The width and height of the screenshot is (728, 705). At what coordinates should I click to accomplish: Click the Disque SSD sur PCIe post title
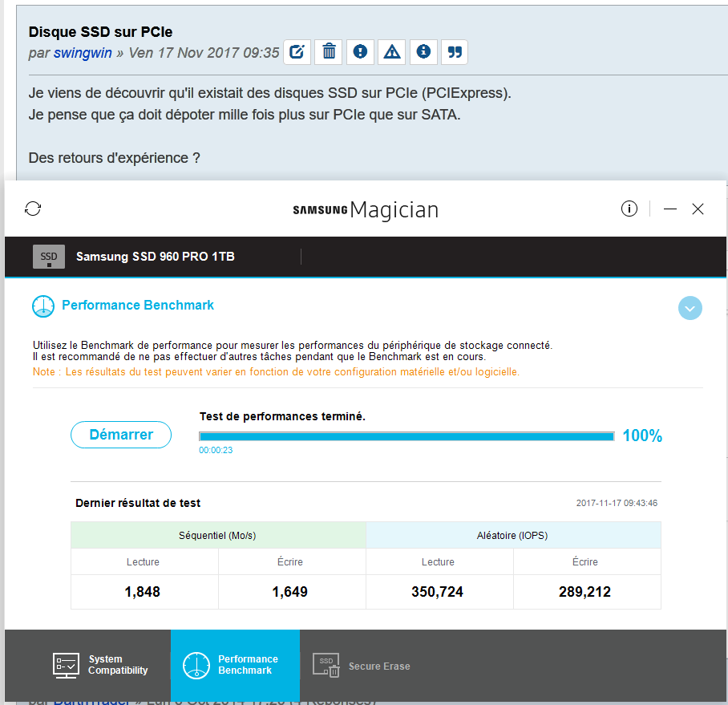pos(100,32)
